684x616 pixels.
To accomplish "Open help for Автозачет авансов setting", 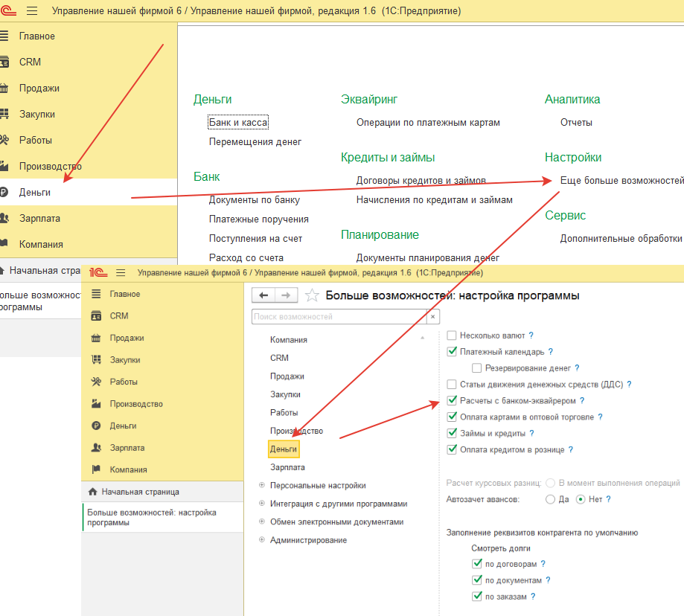I will click(x=608, y=499).
